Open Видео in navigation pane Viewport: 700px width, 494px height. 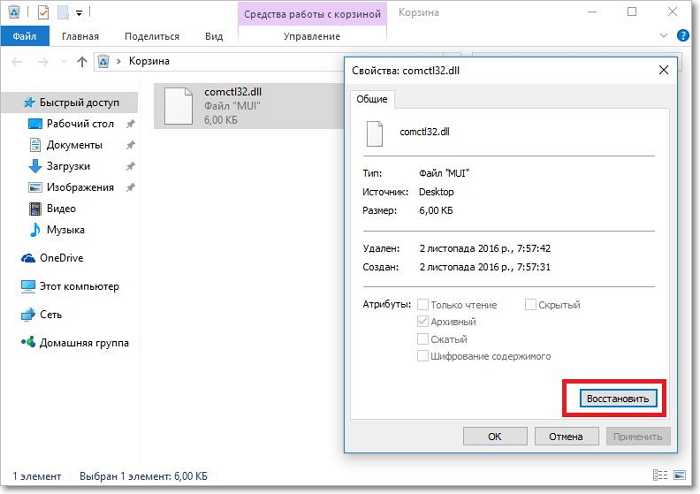[61, 209]
